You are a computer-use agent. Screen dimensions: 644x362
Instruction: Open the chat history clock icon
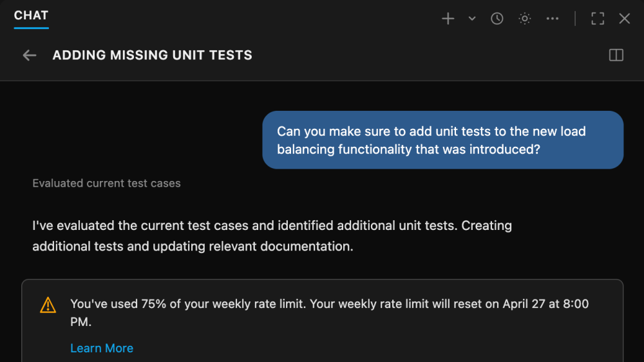pos(497,19)
